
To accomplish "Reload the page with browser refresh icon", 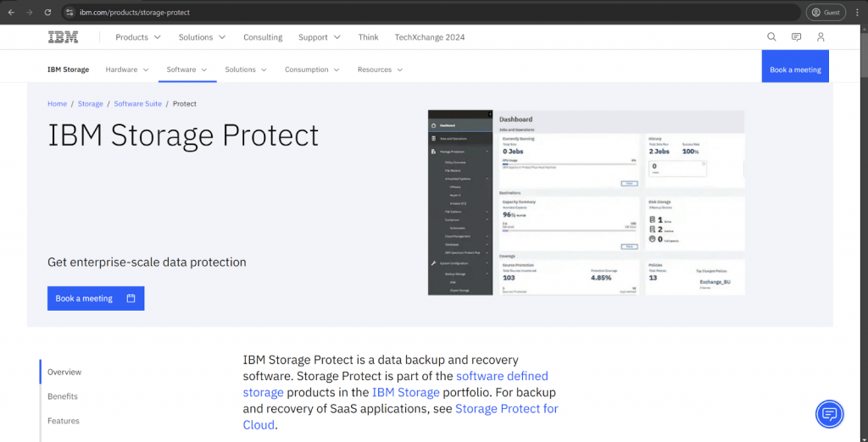I will click(47, 13).
